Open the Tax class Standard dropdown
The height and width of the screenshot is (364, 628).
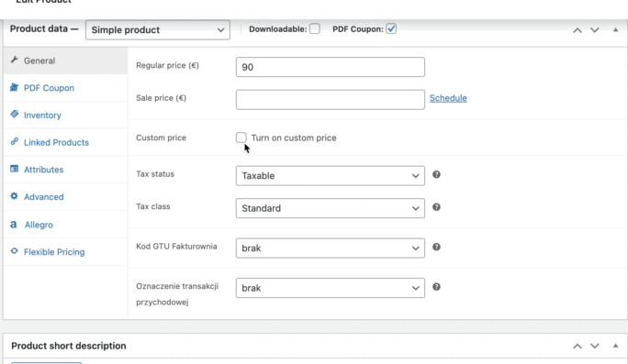tap(331, 208)
